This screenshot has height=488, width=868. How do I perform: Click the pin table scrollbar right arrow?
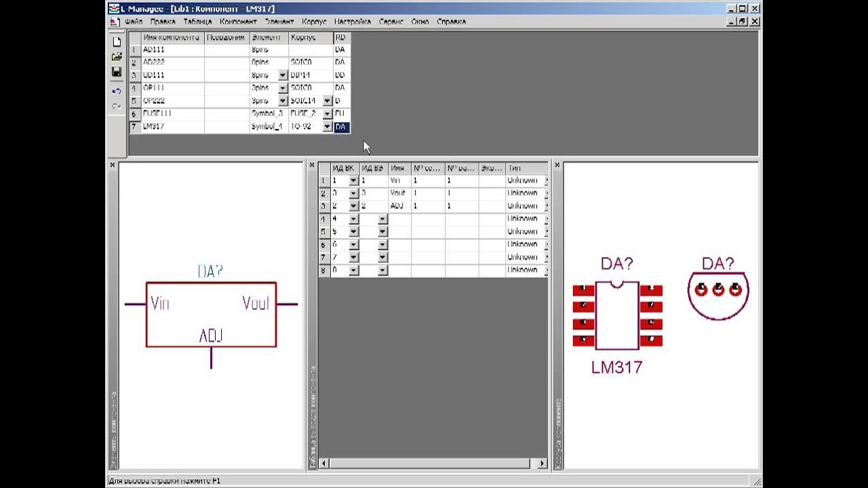point(542,464)
